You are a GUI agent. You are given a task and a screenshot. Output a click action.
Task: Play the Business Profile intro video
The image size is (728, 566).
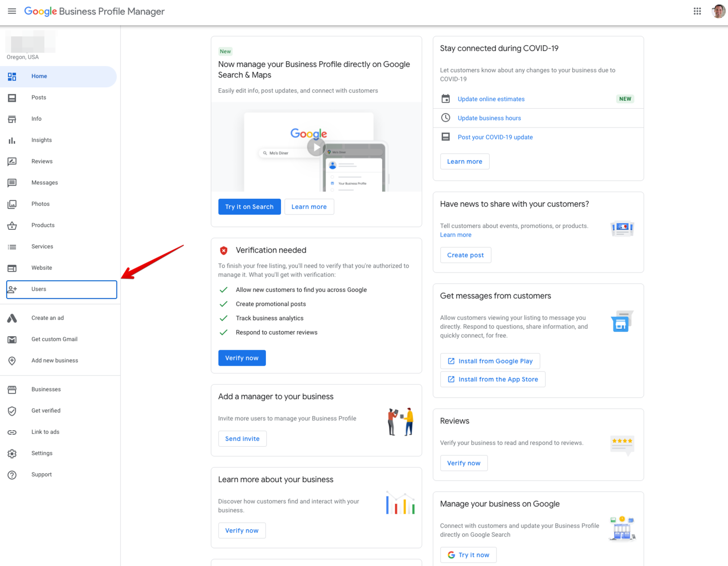tap(316, 147)
